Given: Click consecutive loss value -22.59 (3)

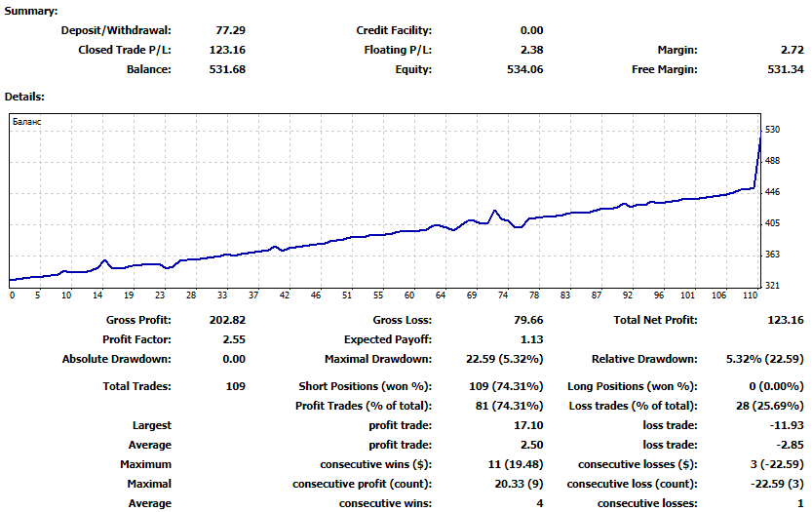Looking at the screenshot, I should pos(777,484).
